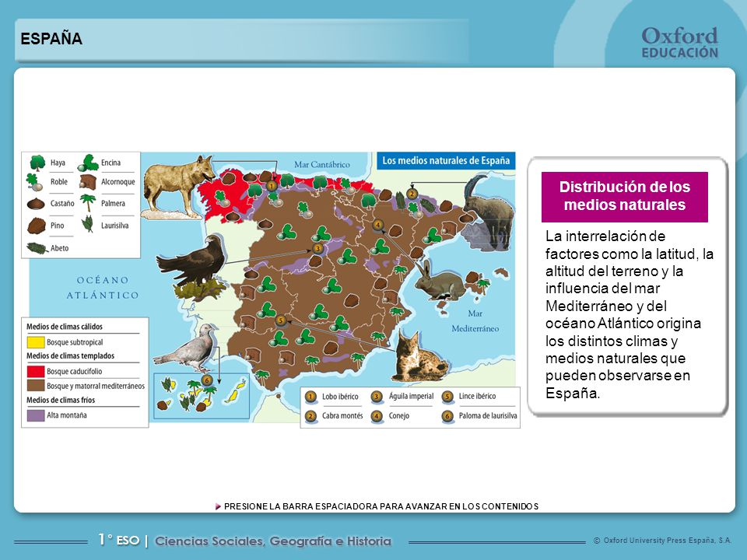
Task: Click the Oxford Educación logo
Action: click(680, 43)
